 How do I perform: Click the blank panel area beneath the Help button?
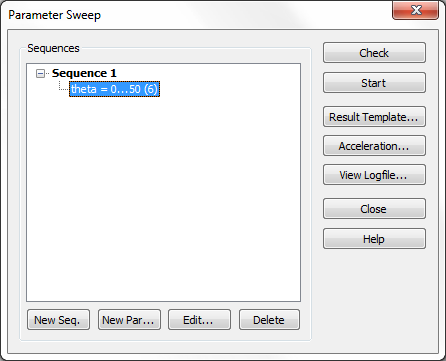coord(374,300)
